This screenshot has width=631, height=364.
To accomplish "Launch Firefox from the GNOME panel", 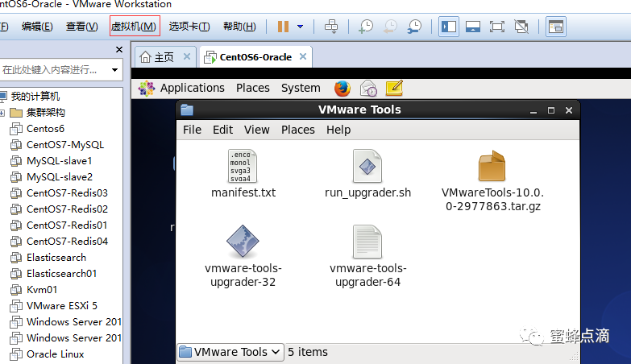I will (342, 88).
